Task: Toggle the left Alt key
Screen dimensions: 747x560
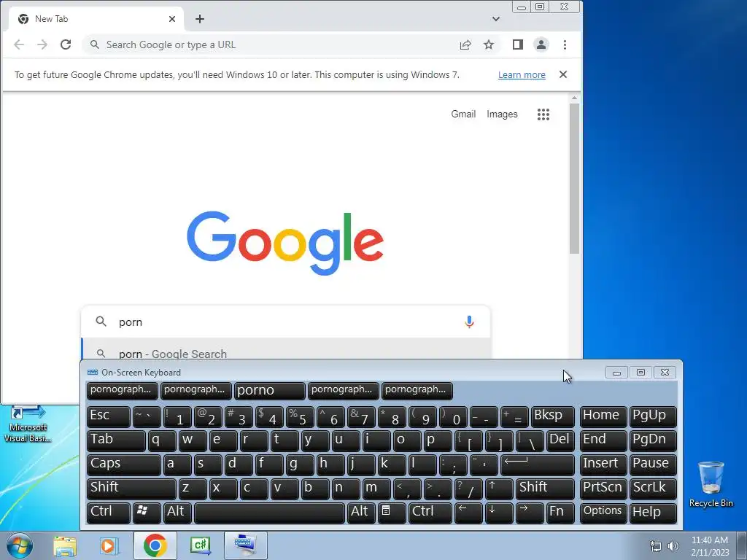Action: 178,513
